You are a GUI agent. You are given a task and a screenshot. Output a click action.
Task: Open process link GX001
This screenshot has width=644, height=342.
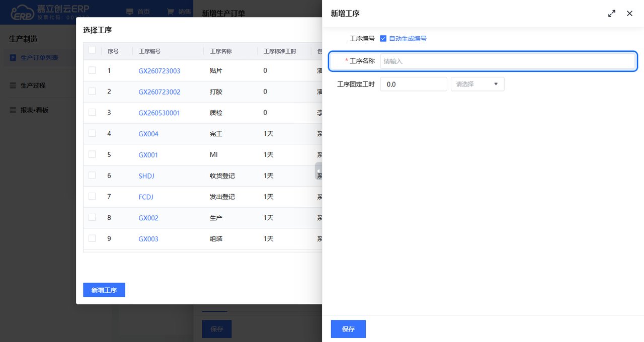coord(148,155)
